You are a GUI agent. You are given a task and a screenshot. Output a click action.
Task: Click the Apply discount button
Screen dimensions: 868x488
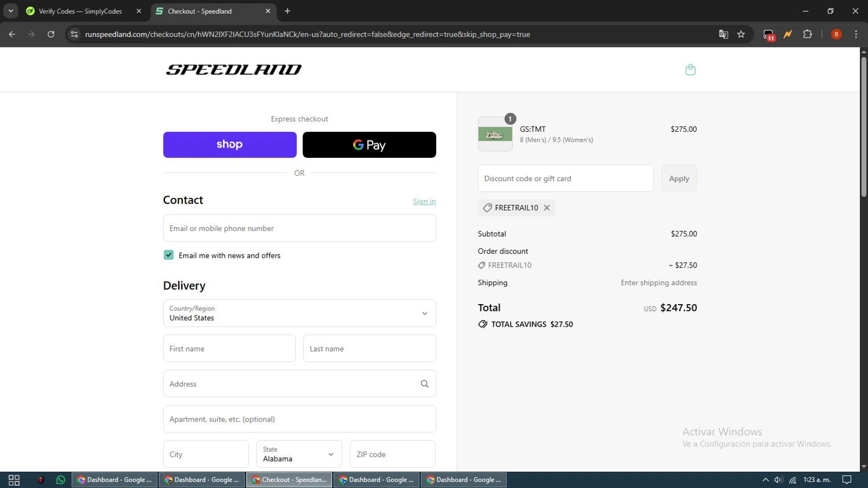(679, 178)
